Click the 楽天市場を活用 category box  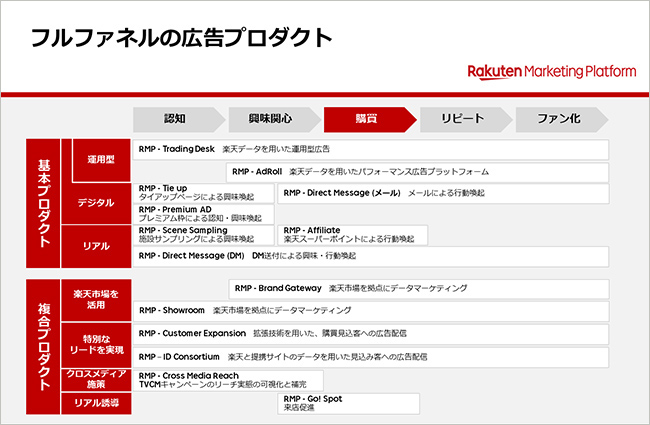(96, 300)
